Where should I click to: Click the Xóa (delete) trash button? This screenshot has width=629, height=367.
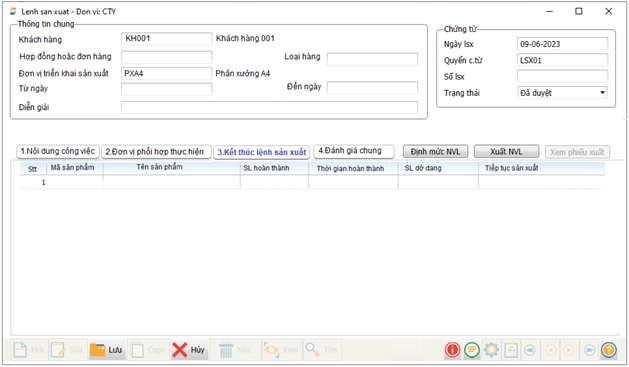(235, 350)
